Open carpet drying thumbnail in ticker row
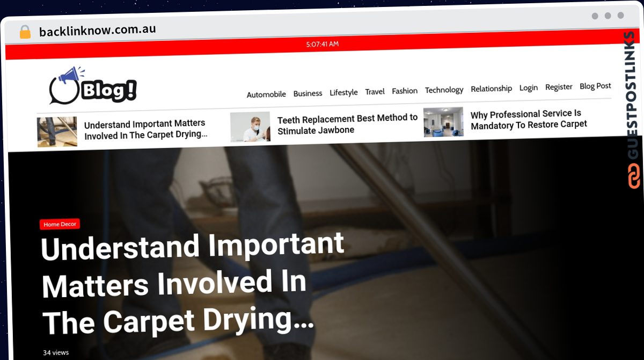 coord(57,132)
